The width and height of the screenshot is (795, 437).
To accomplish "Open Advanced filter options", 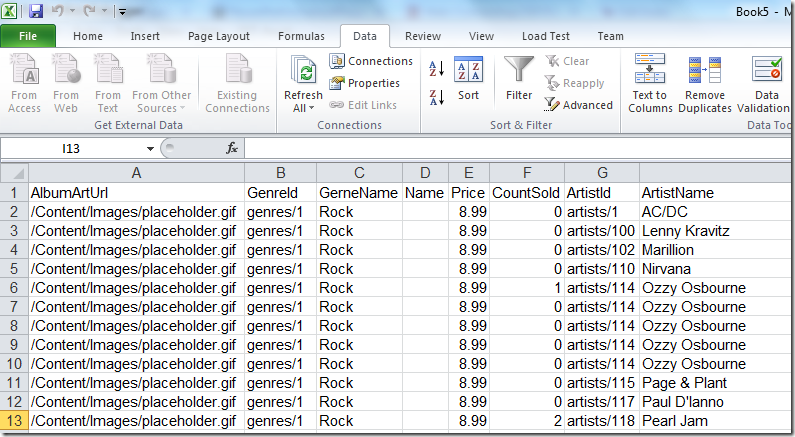I will [x=579, y=105].
